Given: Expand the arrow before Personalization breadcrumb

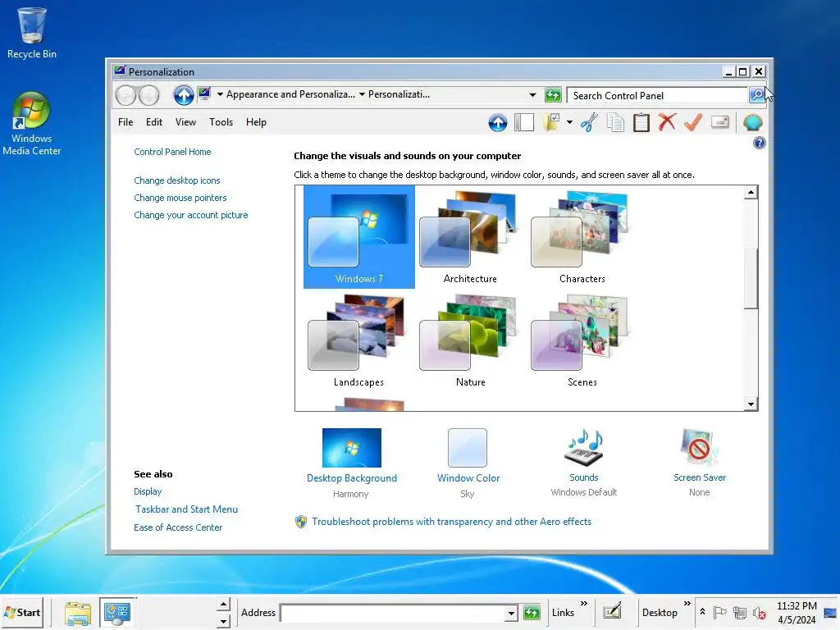Looking at the screenshot, I should click(362, 94).
